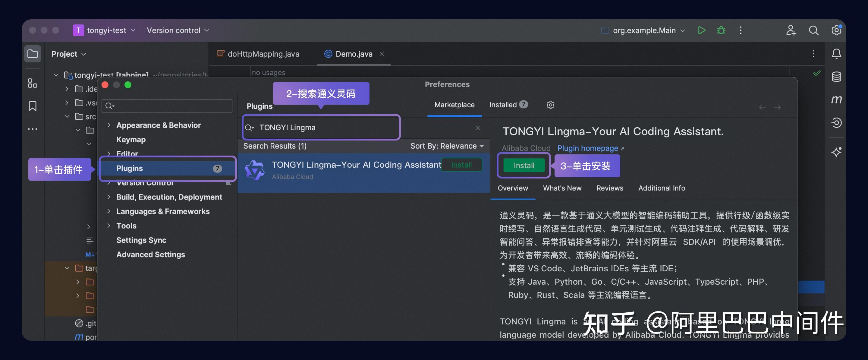Screen dimensions: 868x360
Task: Focus the plugin search field with TONGYI Lingma
Action: tap(321, 128)
